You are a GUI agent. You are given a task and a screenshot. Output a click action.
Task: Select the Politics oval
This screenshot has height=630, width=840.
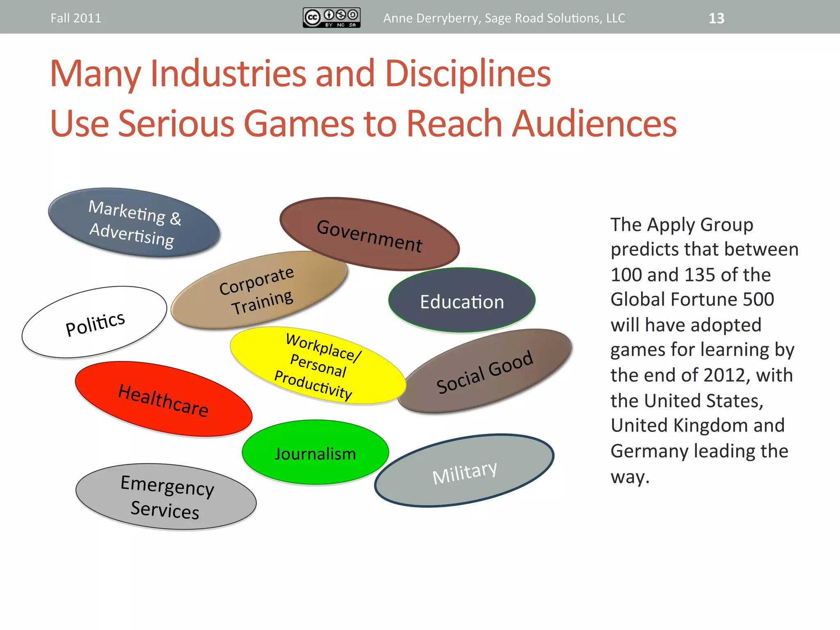coord(94,322)
